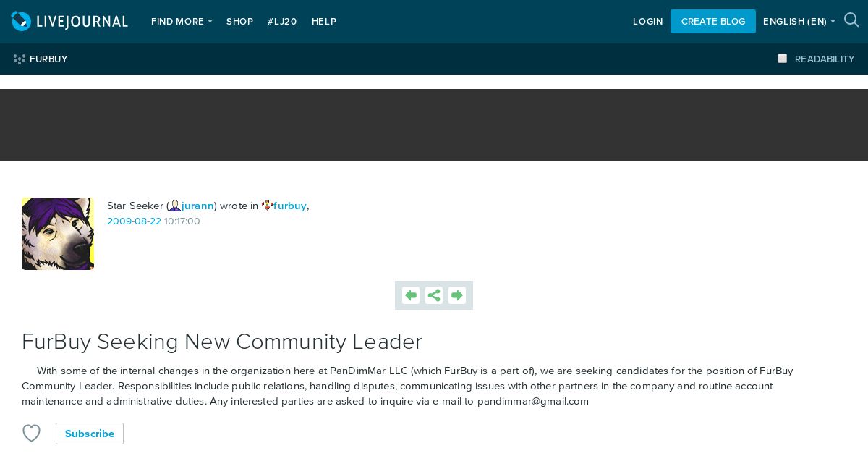Open the #LJ20 menu item
The height and width of the screenshot is (456, 868).
pyautogui.click(x=282, y=22)
